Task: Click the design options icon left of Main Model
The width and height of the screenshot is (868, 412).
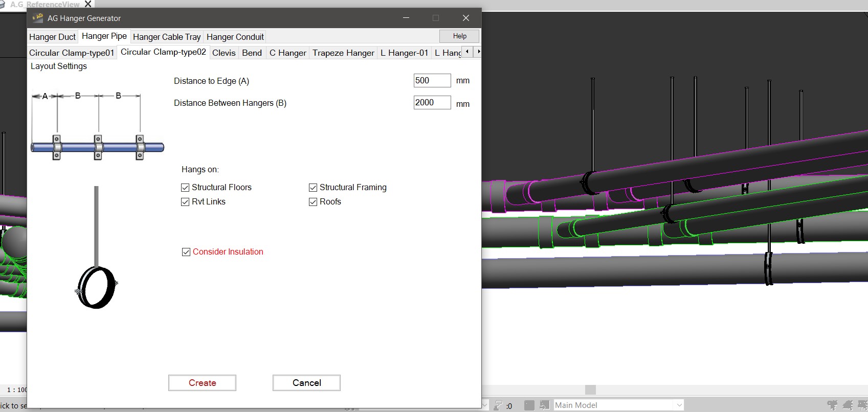Action: [x=529, y=405]
